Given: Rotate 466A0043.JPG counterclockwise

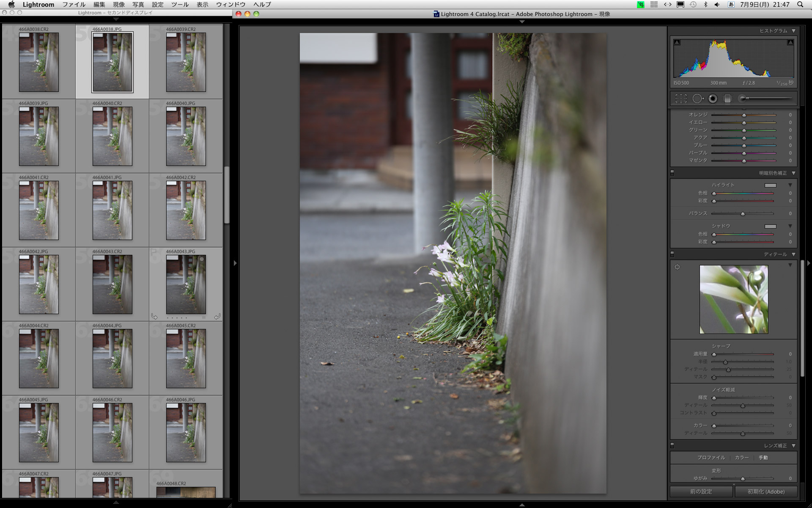Looking at the screenshot, I should pyautogui.click(x=154, y=317).
